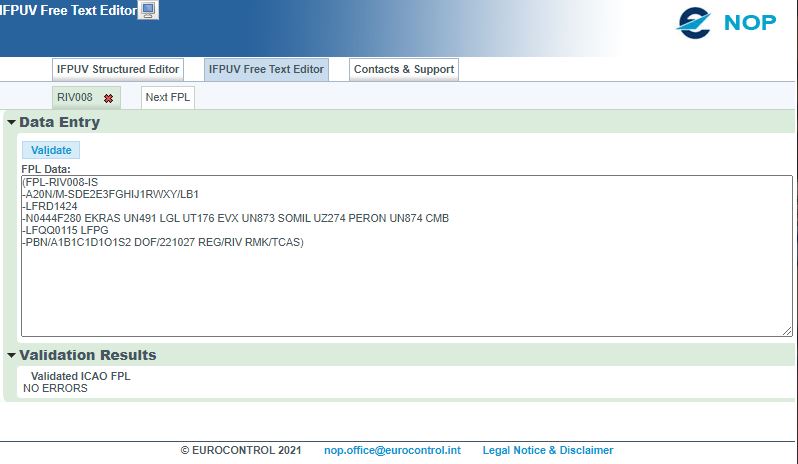This screenshot has height=464, width=798.
Task: Click the IFPUV Free Text Editor header title
Action: pos(68,10)
